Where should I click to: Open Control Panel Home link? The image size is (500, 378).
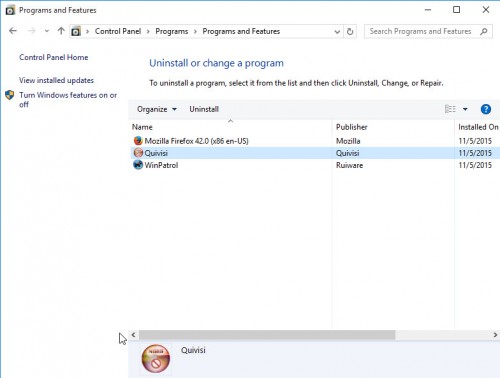pyautogui.click(x=54, y=57)
